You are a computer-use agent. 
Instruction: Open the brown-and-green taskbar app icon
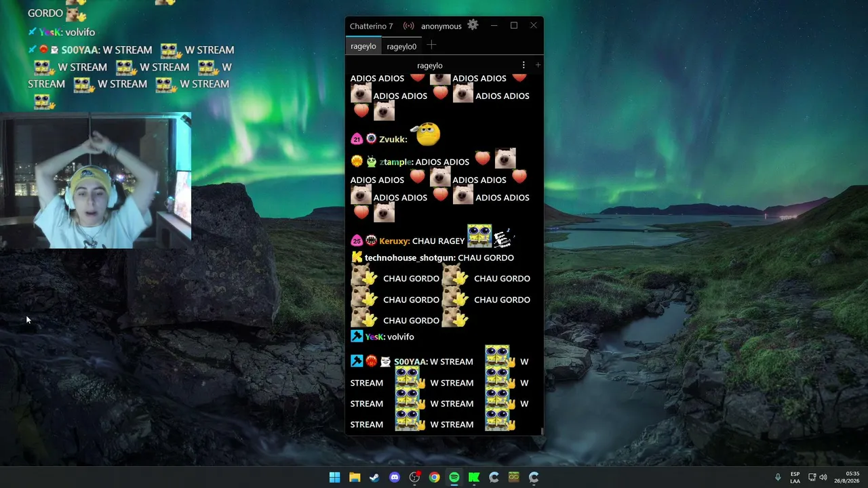click(514, 478)
